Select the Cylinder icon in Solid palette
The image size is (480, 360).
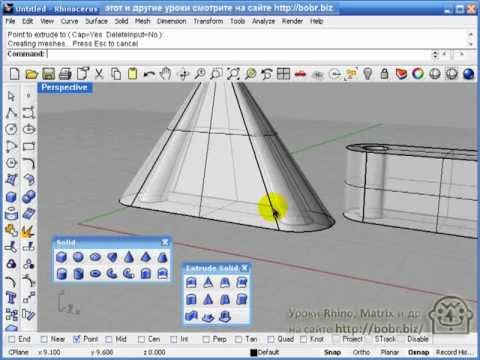(62, 274)
